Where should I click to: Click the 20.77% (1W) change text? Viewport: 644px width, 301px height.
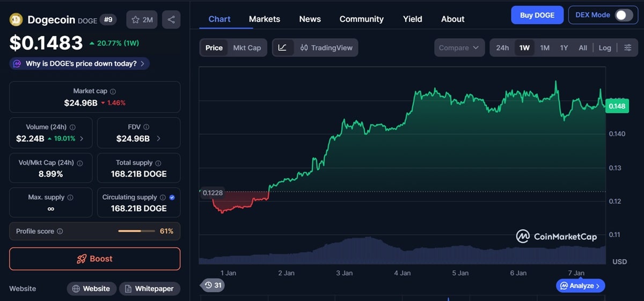coord(119,42)
